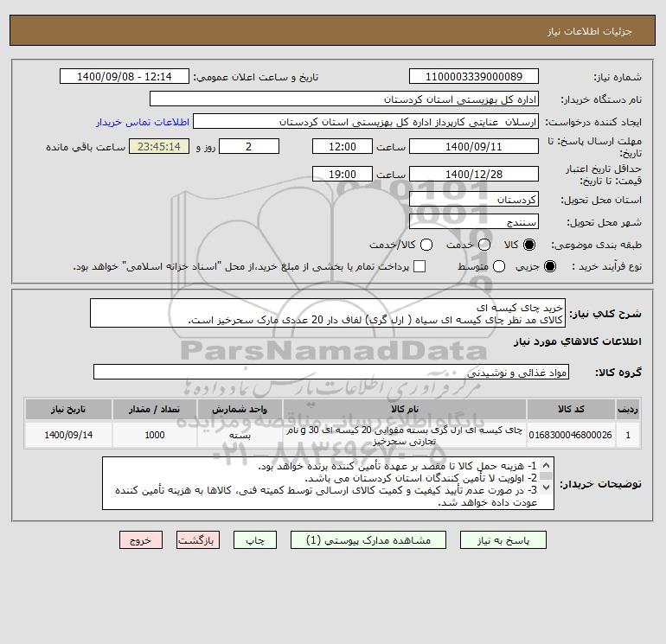Click the countdown timer 23:45:14
This screenshot has height=644, width=666.
tap(159, 146)
